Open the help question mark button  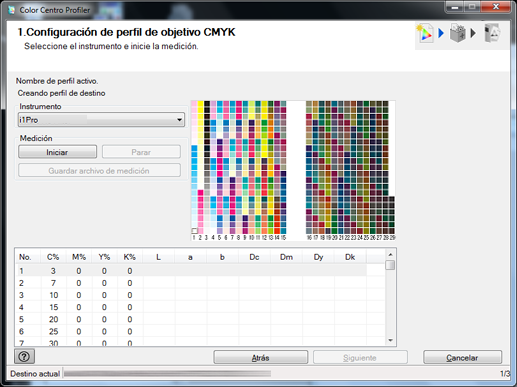coord(24,356)
